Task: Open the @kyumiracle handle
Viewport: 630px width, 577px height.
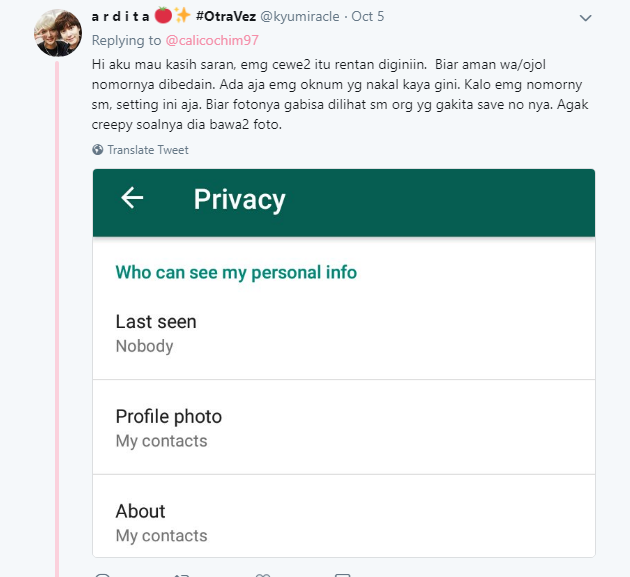Action: (300, 16)
